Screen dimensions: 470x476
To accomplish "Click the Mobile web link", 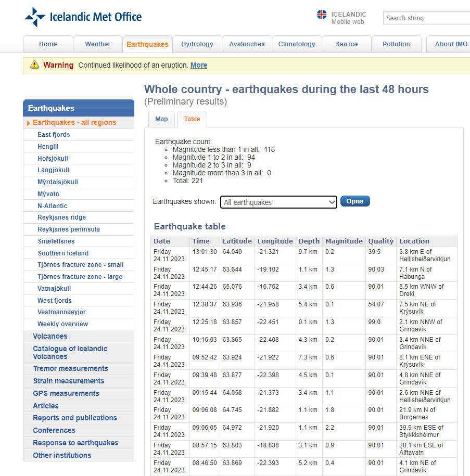I will (x=348, y=22).
